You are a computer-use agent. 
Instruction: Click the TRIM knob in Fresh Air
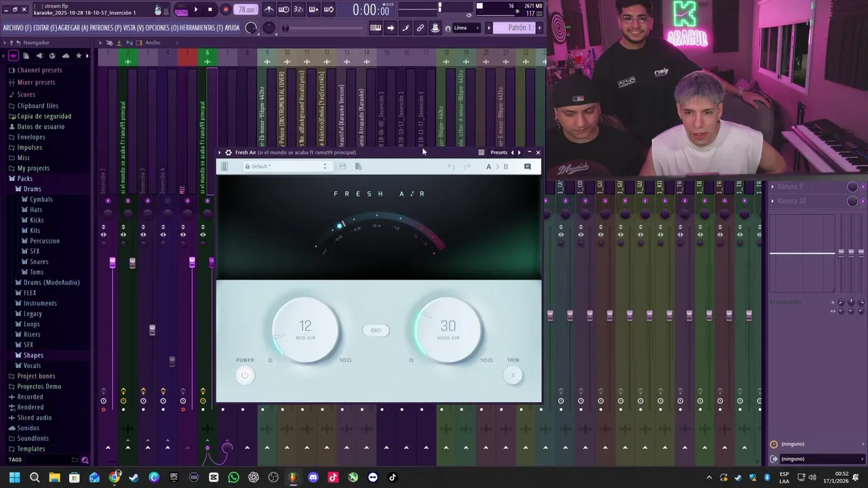(x=513, y=375)
